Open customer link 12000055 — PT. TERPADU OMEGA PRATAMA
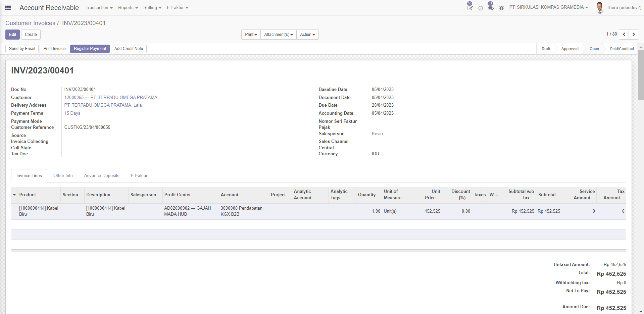The height and width of the screenshot is (314, 644). [x=111, y=97]
